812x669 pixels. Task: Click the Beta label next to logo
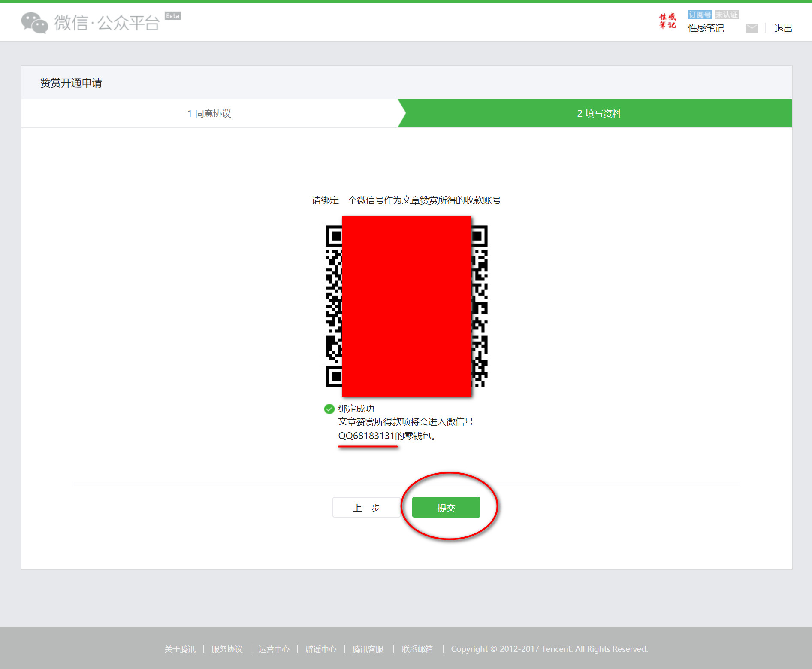pos(173,16)
